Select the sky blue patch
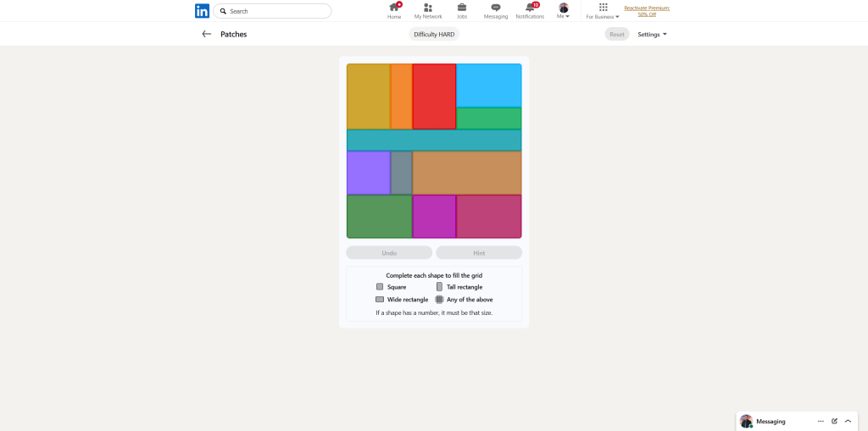Viewport: 868px width, 431px height. tap(489, 86)
